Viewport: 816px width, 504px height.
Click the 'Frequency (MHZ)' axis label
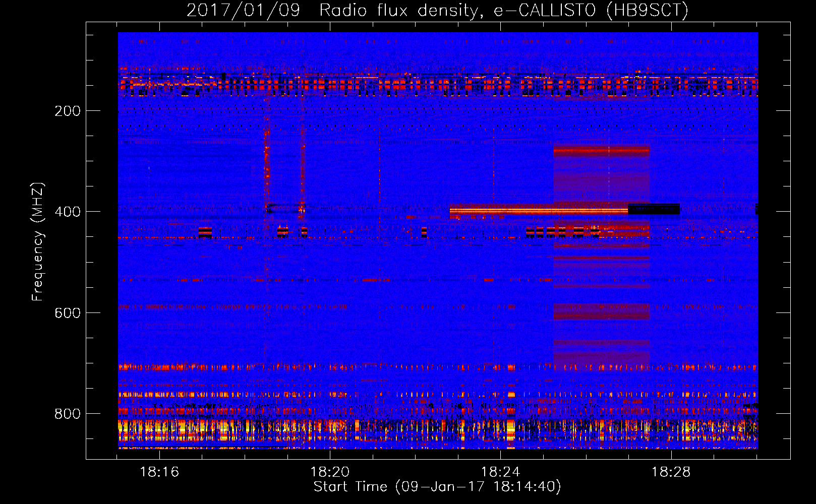[38, 241]
